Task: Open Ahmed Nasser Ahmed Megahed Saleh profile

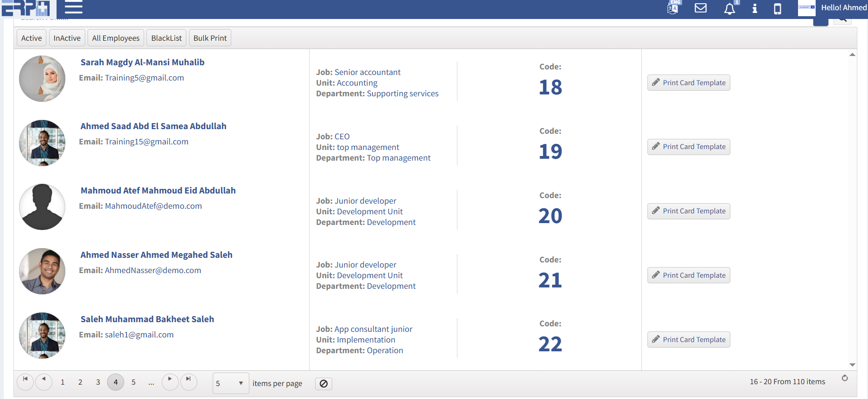Action: pyautogui.click(x=156, y=255)
